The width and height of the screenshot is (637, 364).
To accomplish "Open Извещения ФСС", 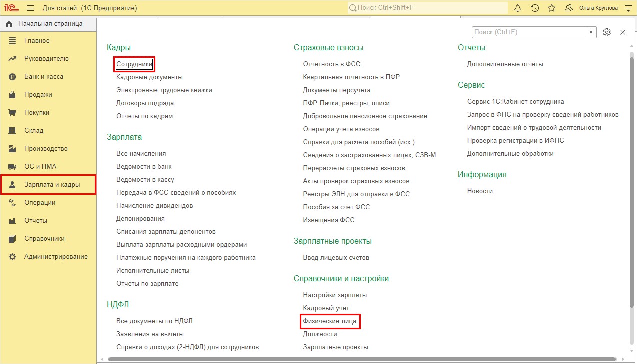I will coord(329,220).
